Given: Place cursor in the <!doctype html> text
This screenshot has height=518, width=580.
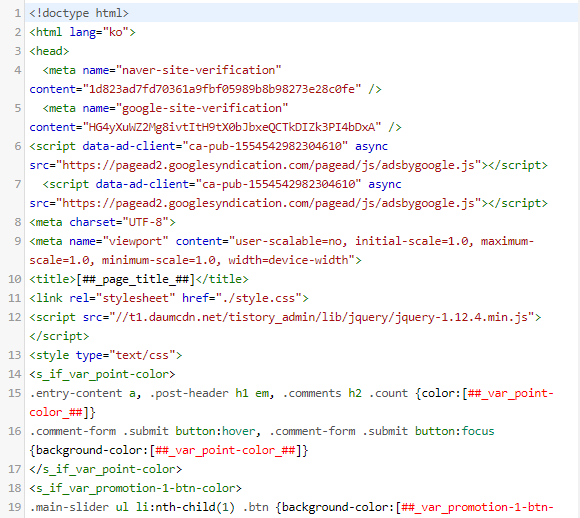Looking at the screenshot, I should click(79, 13).
